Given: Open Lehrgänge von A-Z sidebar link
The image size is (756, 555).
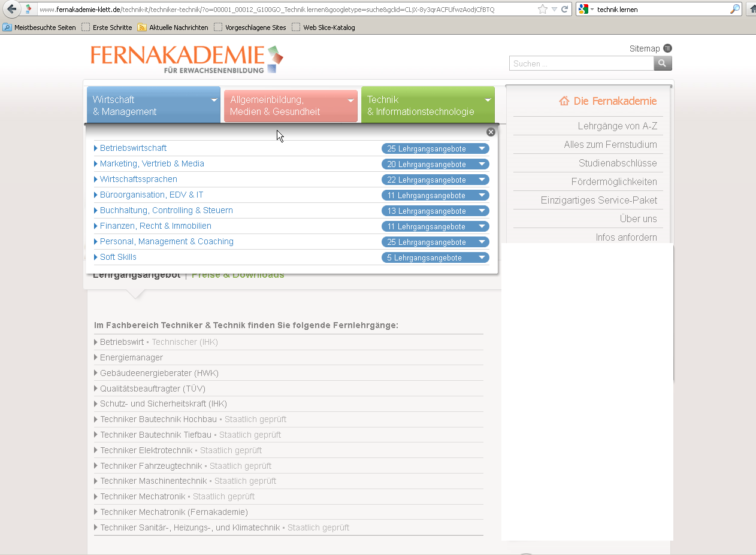Looking at the screenshot, I should tap(617, 126).
